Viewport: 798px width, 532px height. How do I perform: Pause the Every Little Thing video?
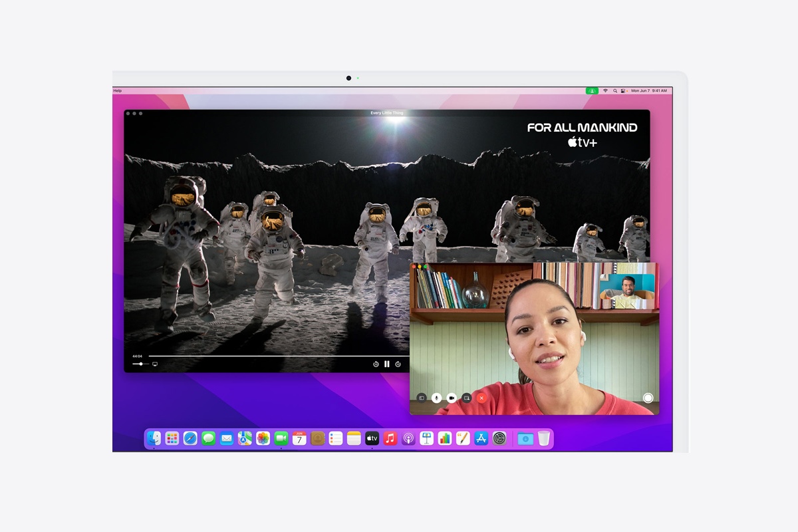386,363
